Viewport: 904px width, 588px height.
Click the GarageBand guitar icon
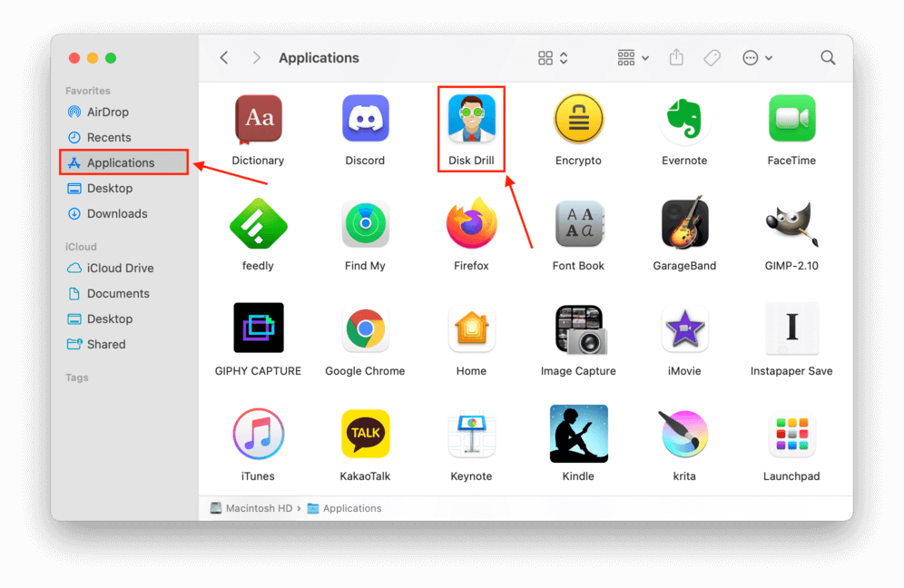click(x=684, y=222)
